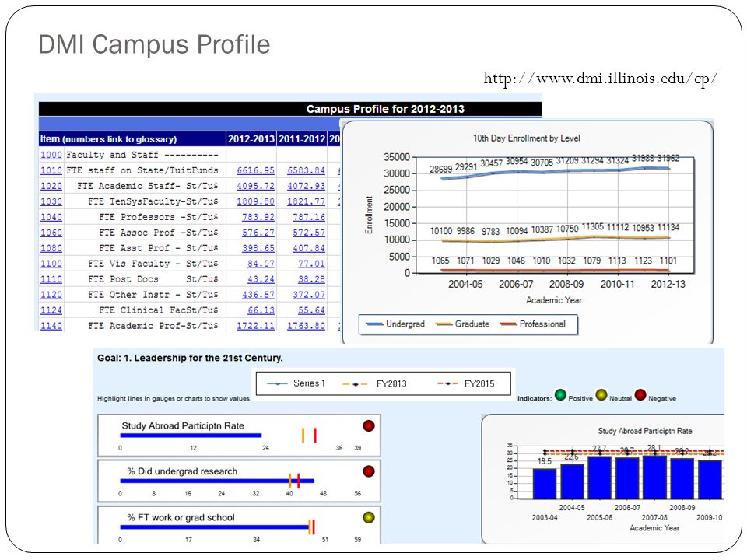Click Study Abroad gauge red status indicator
747x560 pixels.
tap(369, 425)
